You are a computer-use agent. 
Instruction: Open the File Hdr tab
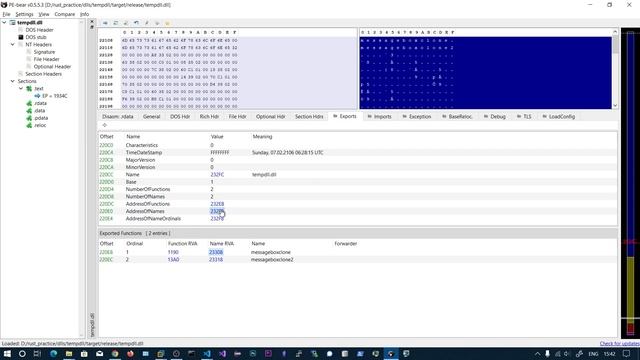238,116
